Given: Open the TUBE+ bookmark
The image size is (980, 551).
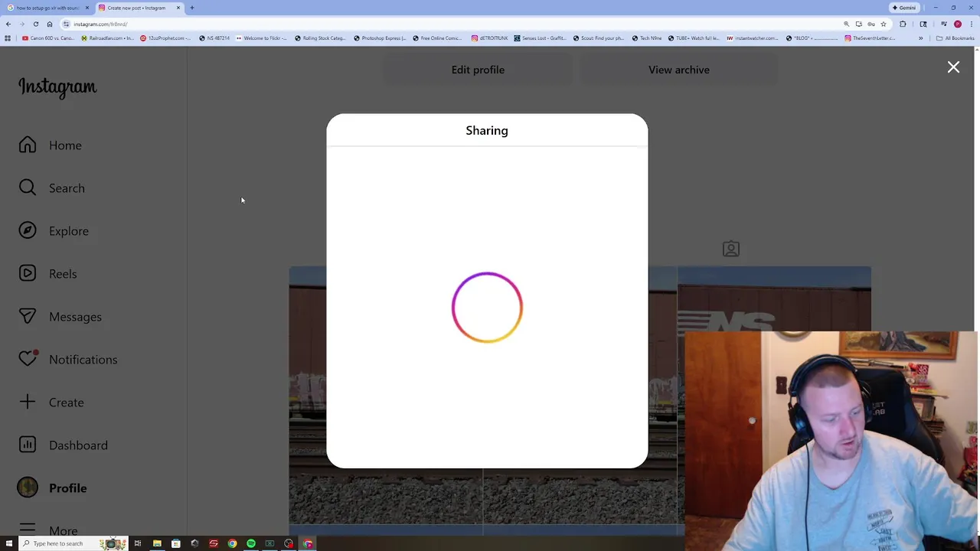Looking at the screenshot, I should point(694,38).
